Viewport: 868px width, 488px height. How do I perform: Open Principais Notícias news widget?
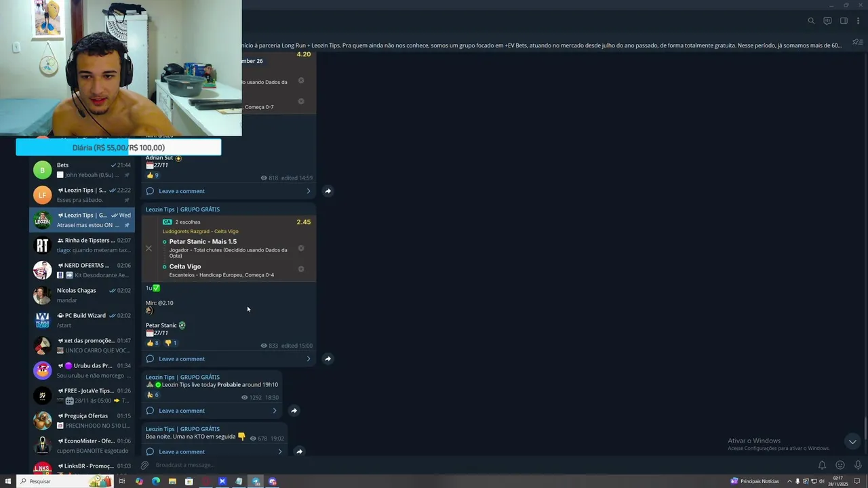click(755, 481)
